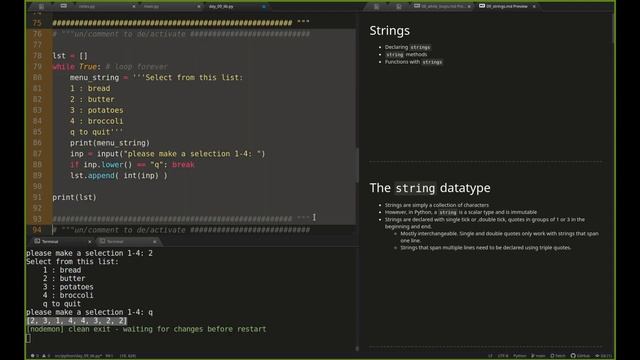Click 'Functions with strings' bullet in preview
This screenshot has height=360, width=640.
[413, 62]
